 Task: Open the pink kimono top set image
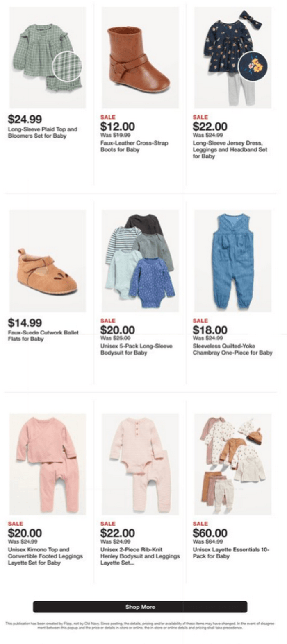click(48, 464)
